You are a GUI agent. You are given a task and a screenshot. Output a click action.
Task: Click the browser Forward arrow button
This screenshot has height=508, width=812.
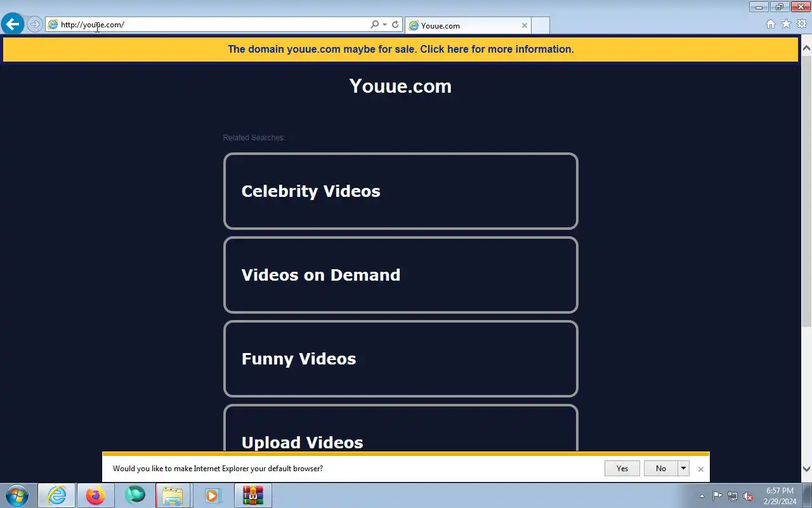click(35, 25)
